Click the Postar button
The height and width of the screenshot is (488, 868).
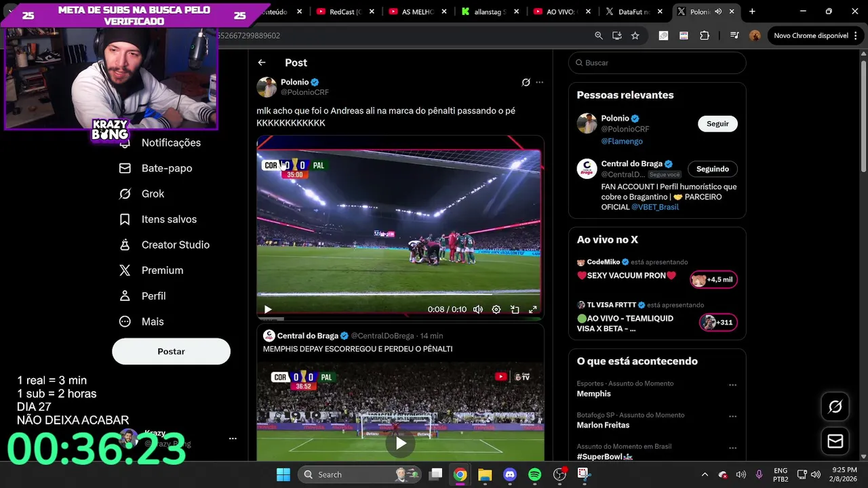point(171,351)
